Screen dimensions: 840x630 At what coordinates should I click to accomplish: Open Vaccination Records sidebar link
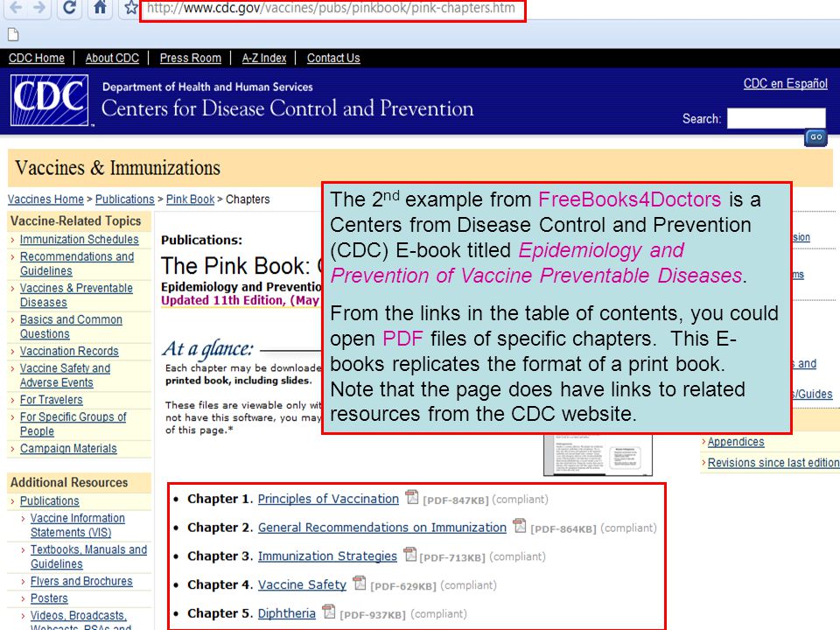pos(69,351)
